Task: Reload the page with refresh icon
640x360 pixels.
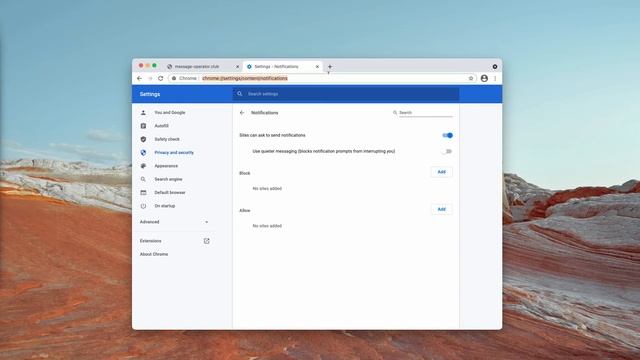Action: pos(160,78)
